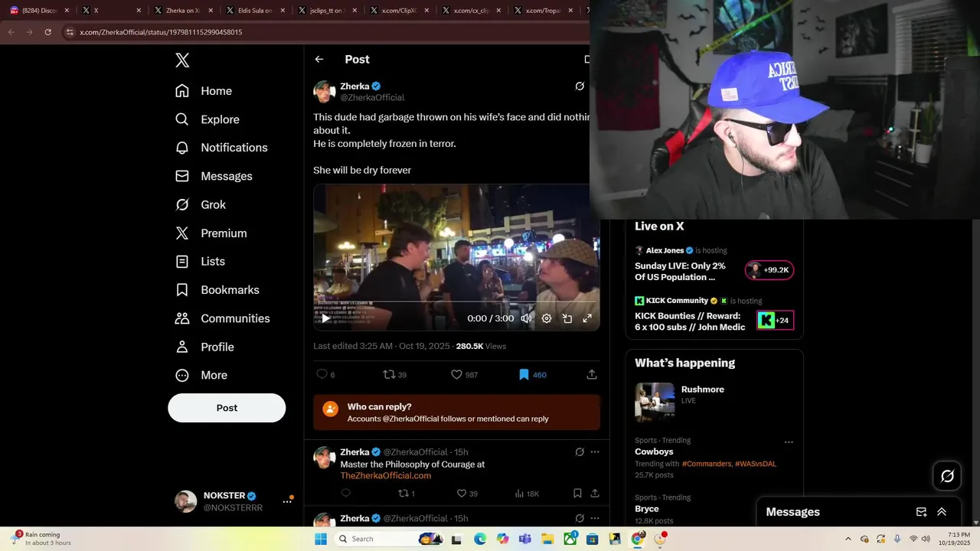Repost the post with 39 reposts

tap(395, 374)
